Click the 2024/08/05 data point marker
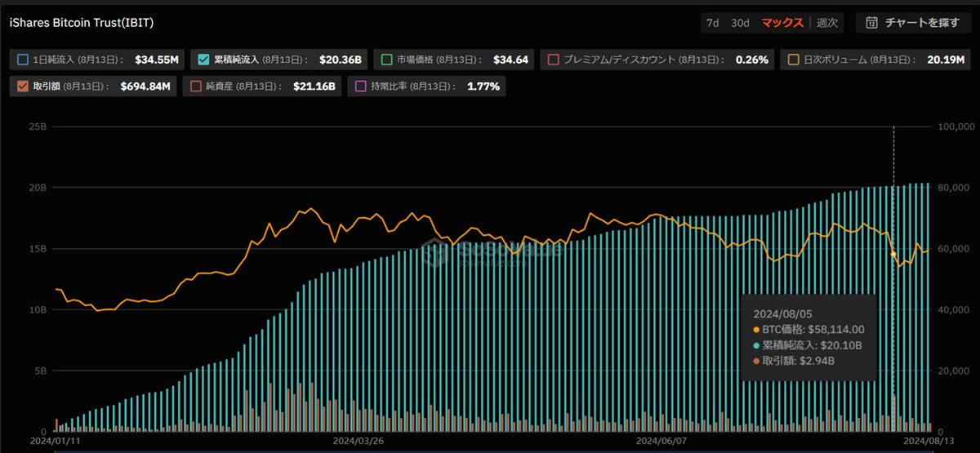Image resolution: width=980 pixels, height=453 pixels. [x=893, y=254]
